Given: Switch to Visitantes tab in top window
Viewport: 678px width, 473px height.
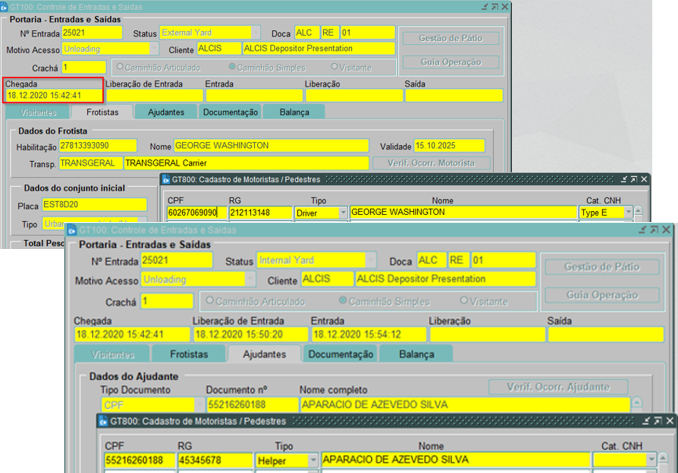Looking at the screenshot, I should [38, 112].
